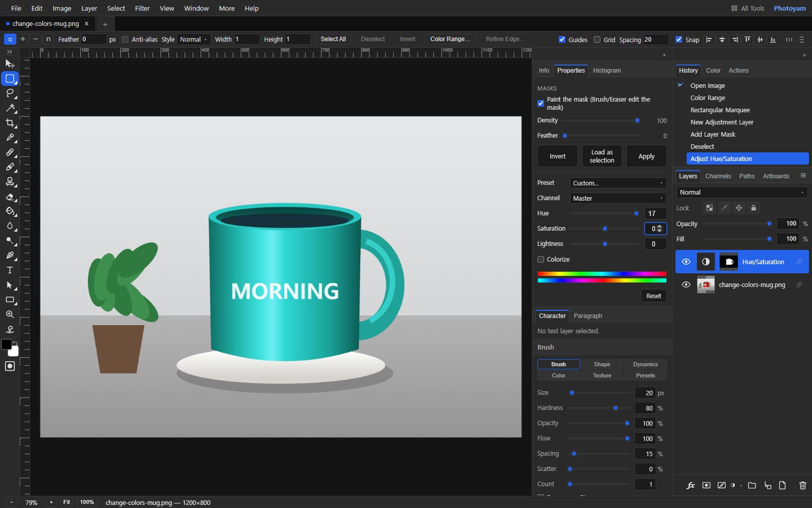Click the mask Invert button
812x508 pixels.
(x=557, y=156)
